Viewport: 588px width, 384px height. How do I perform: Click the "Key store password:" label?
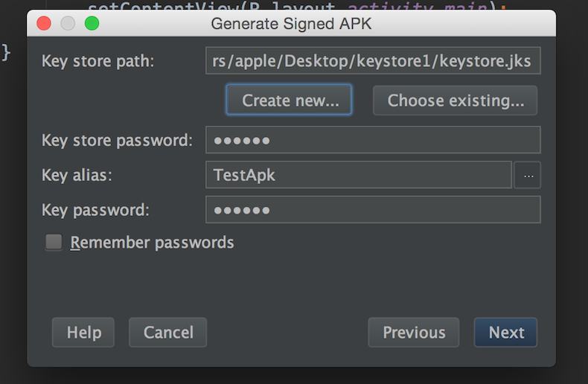[117, 140]
